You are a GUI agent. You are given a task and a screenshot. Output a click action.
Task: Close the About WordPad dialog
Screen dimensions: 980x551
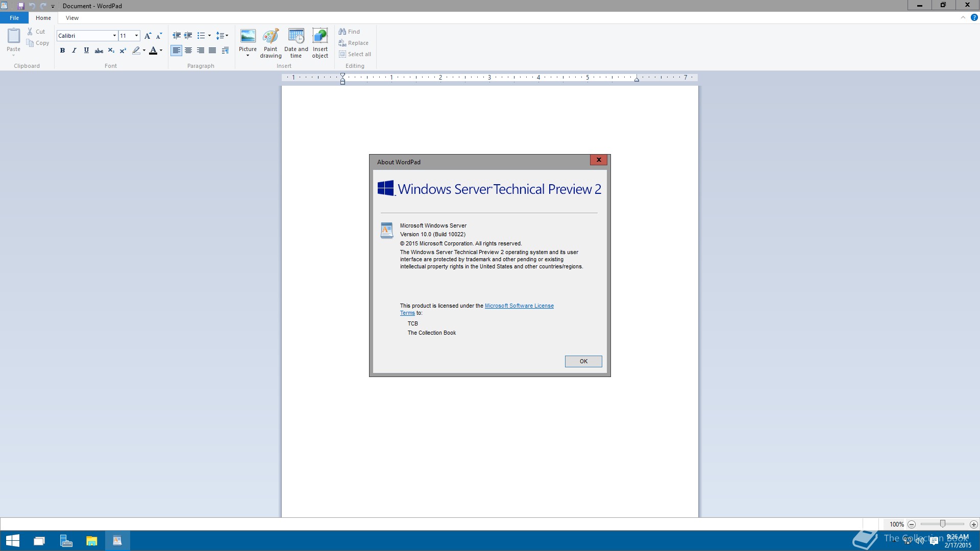tap(599, 160)
